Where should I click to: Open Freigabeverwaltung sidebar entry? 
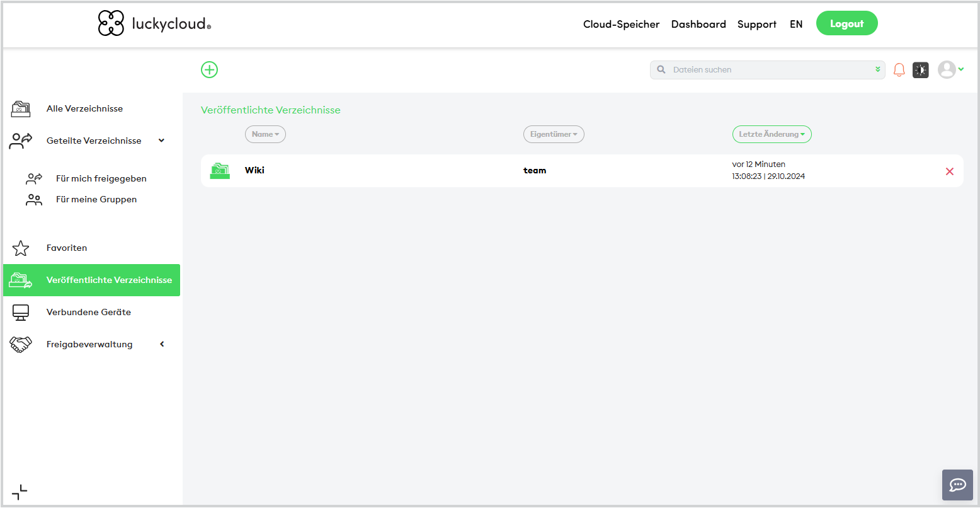89,344
